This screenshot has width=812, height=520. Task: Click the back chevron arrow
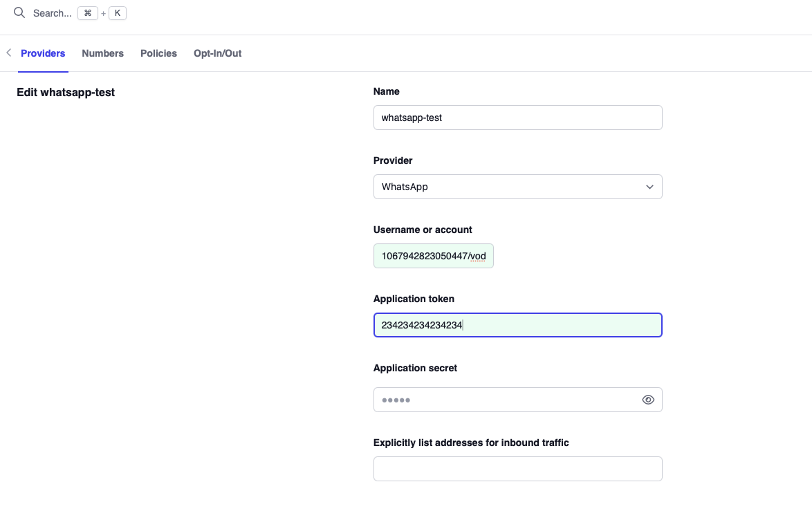tap(8, 52)
